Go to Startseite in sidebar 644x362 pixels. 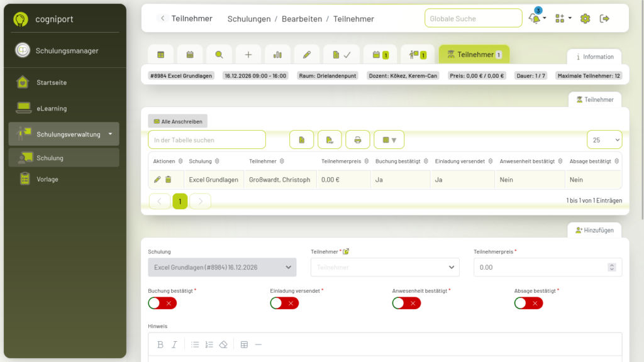64,82
